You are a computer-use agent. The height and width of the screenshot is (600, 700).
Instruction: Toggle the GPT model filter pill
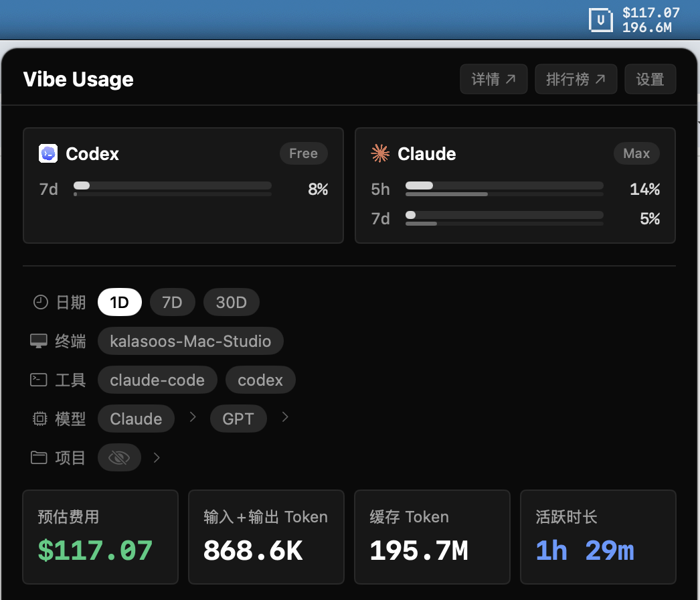click(x=238, y=419)
